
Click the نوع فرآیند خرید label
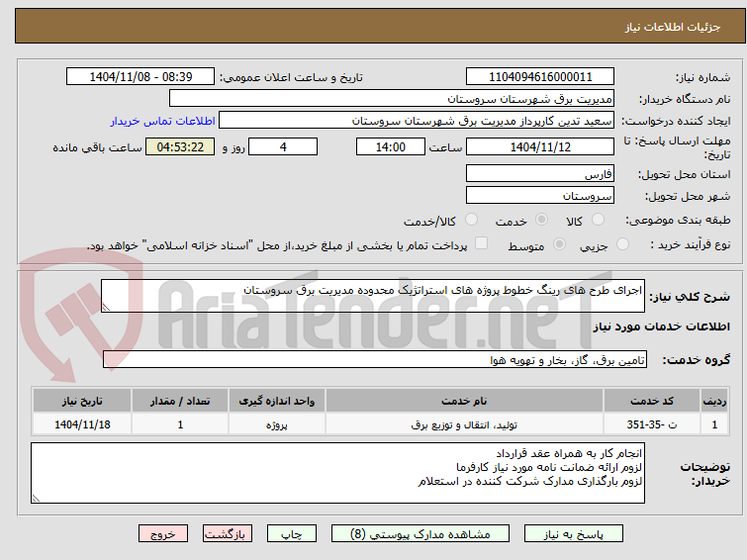(x=691, y=245)
